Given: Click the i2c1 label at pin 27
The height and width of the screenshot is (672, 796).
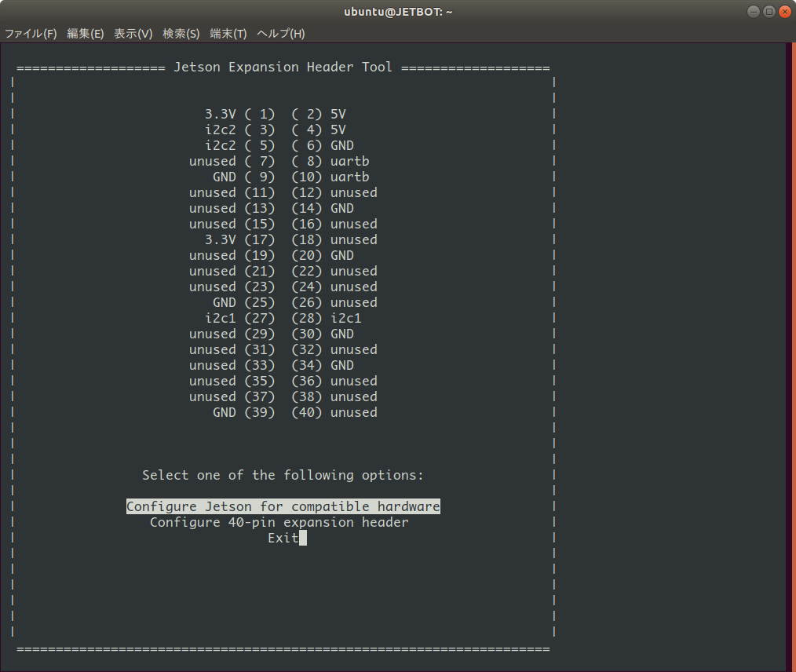Looking at the screenshot, I should pyautogui.click(x=221, y=319).
